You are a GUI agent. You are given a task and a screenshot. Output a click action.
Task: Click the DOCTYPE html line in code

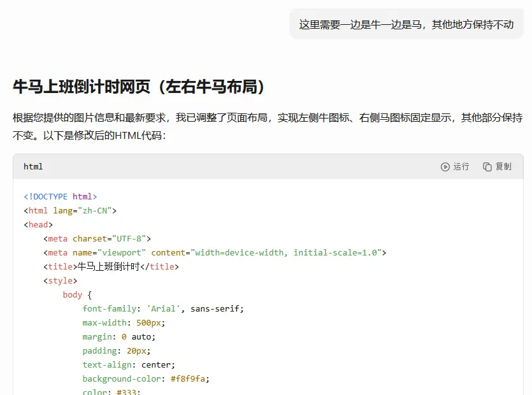[x=61, y=196]
